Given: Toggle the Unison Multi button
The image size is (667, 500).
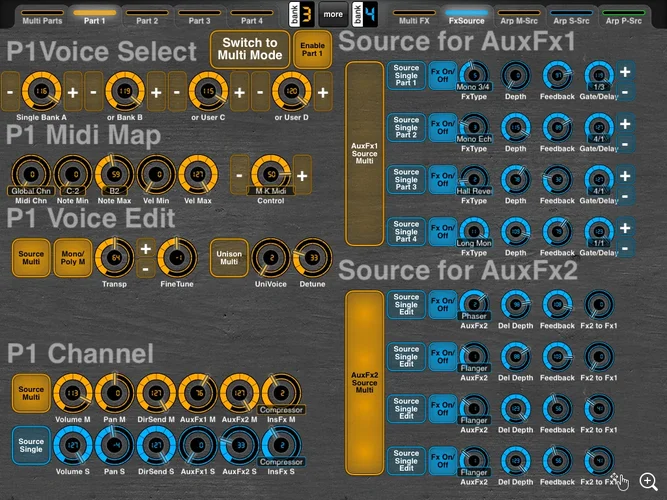Looking at the screenshot, I should pos(229,258).
